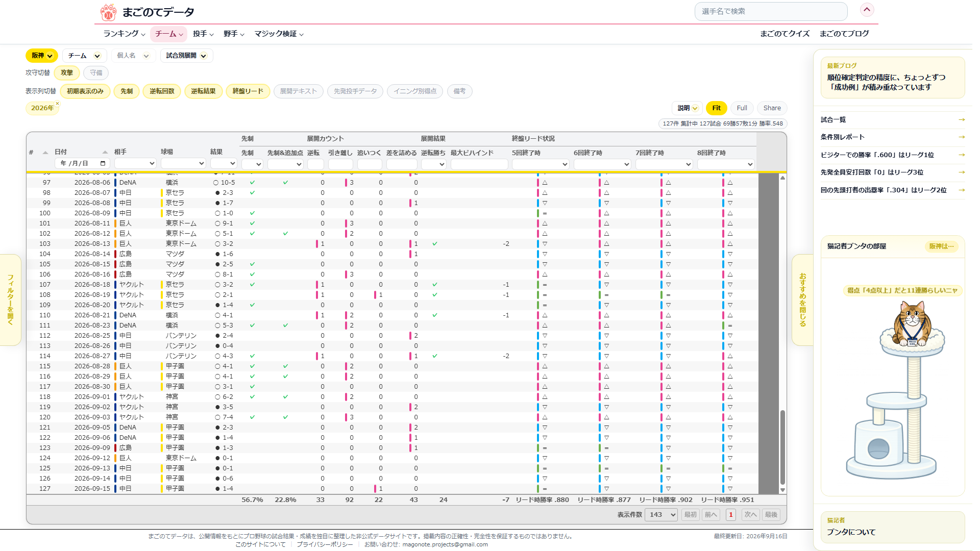Open the date picker calendar icon
This screenshot has height=551, width=980.
click(x=103, y=163)
